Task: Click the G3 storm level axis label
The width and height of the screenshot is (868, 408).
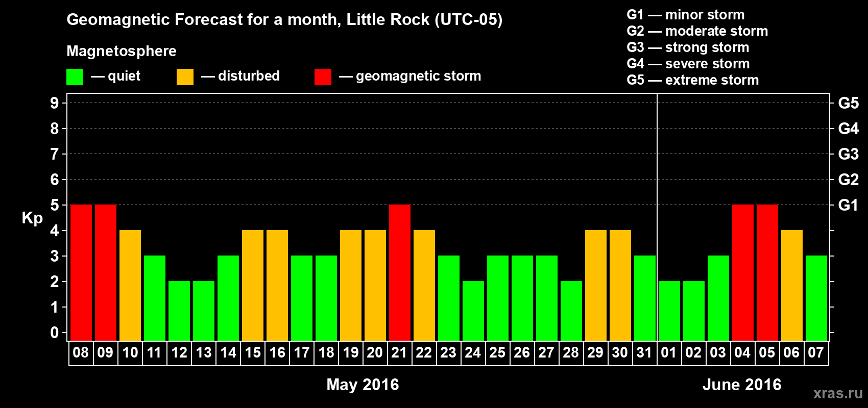Action: (x=848, y=154)
